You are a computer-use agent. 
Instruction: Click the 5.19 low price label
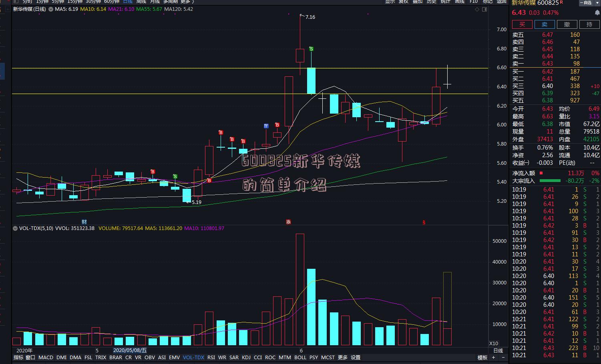pyautogui.click(x=197, y=202)
